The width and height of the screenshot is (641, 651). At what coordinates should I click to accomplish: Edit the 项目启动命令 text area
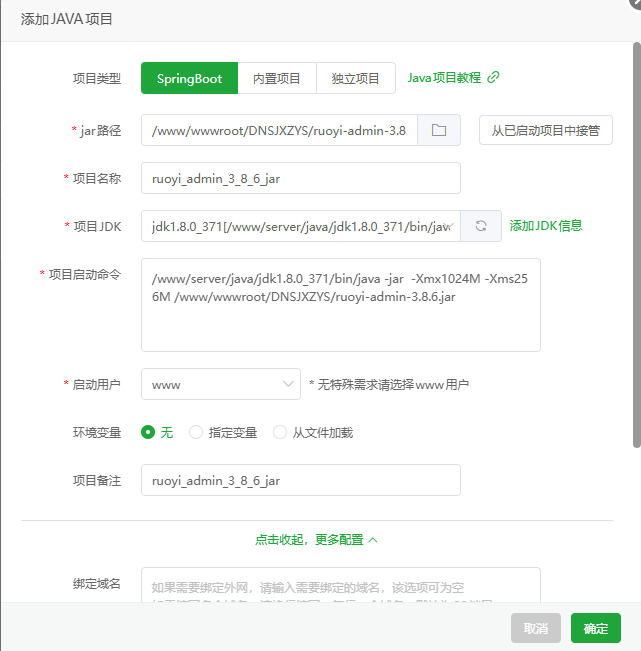[340, 305]
